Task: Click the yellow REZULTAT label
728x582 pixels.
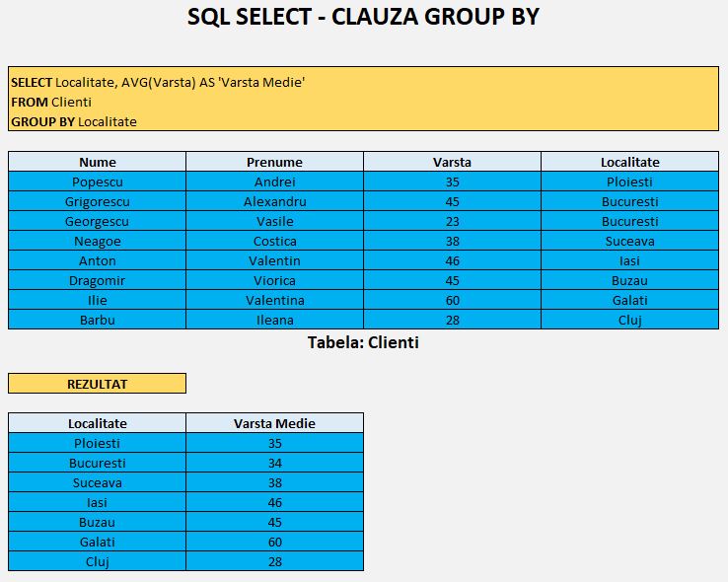Action: [97, 384]
